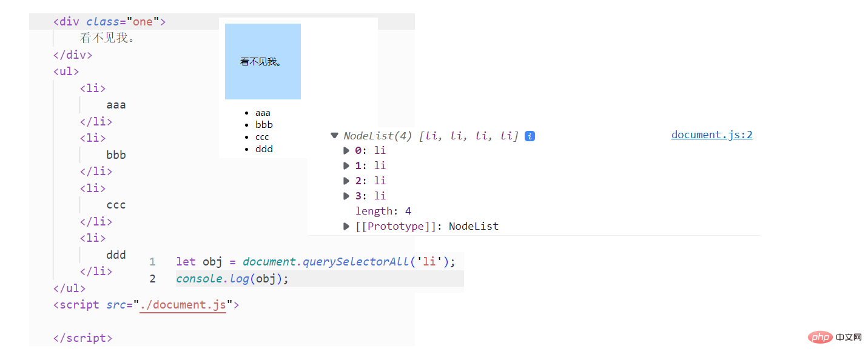Collapse the NodeList(4) console entry
The image size is (868, 357).
coord(334,136)
